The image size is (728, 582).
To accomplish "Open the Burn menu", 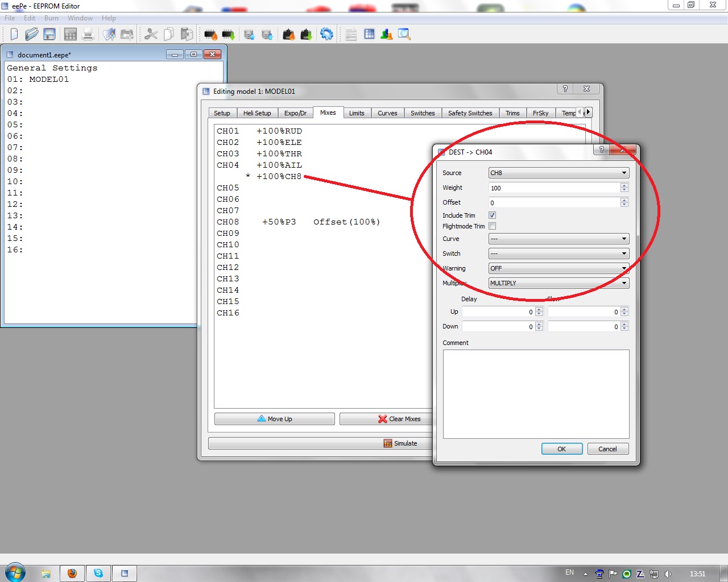I will pyautogui.click(x=51, y=18).
